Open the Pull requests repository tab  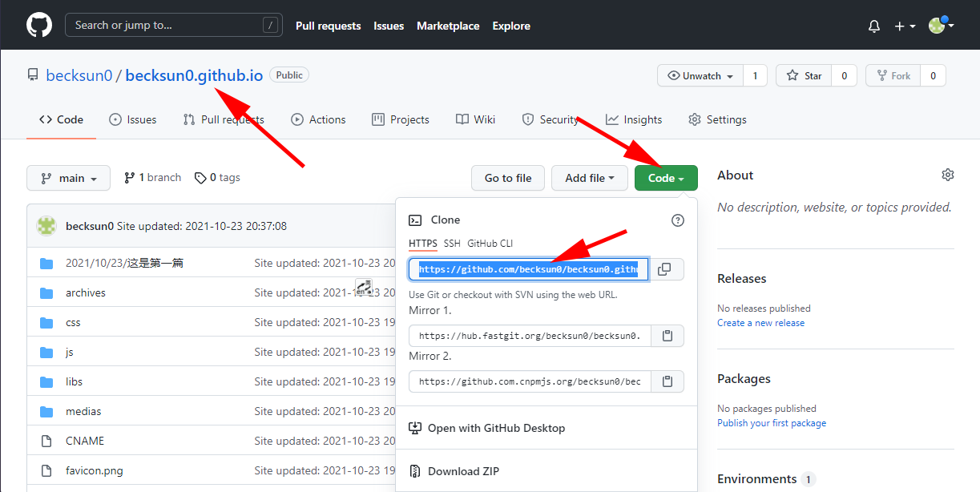click(x=224, y=119)
